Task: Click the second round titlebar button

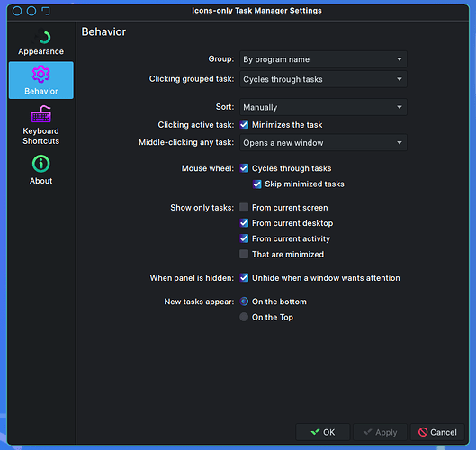Action: click(x=31, y=11)
